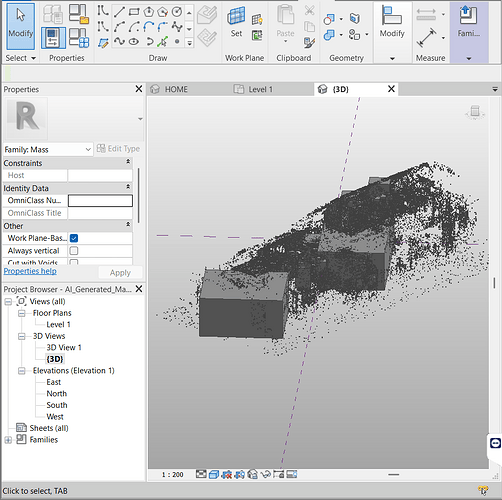Click the Set work plane icon
The height and width of the screenshot is (500, 502).
click(236, 22)
